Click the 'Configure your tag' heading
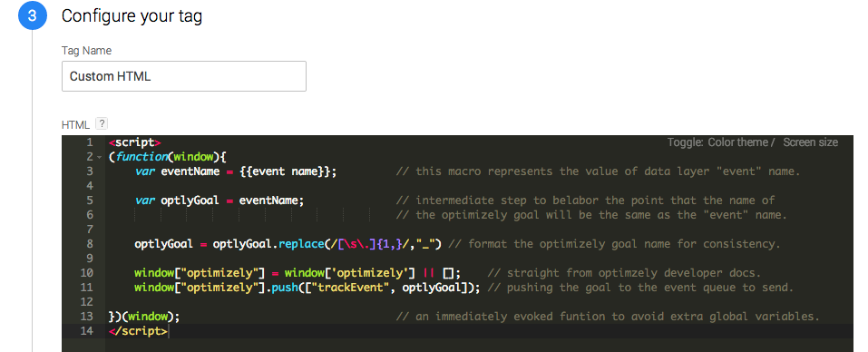The width and height of the screenshot is (868, 352). click(132, 16)
